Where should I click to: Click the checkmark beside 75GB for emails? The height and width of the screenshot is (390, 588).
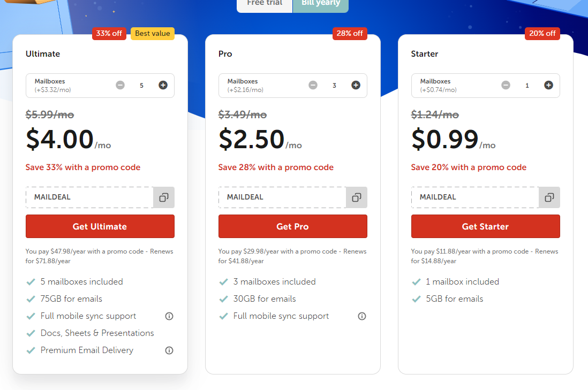pyautogui.click(x=31, y=299)
